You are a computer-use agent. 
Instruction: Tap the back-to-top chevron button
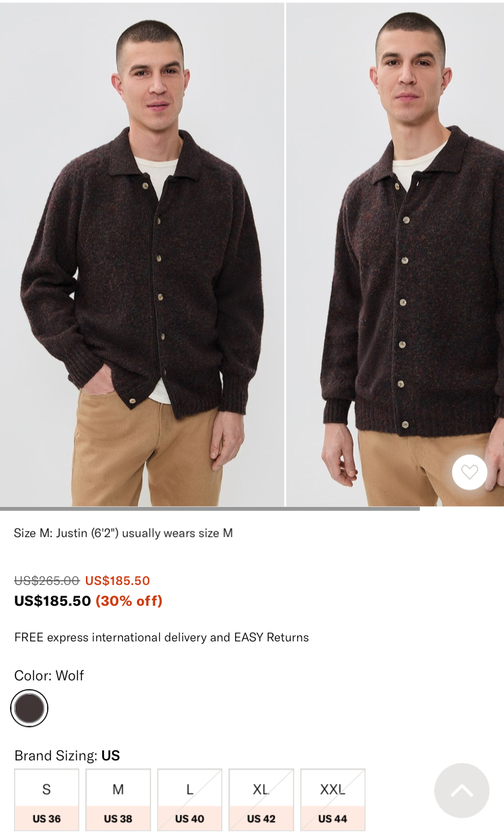462,791
